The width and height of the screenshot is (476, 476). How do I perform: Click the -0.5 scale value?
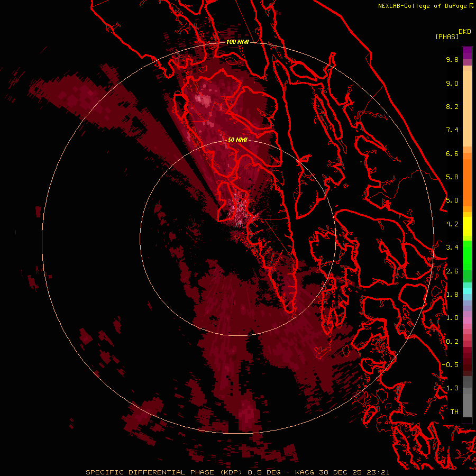[450, 365]
